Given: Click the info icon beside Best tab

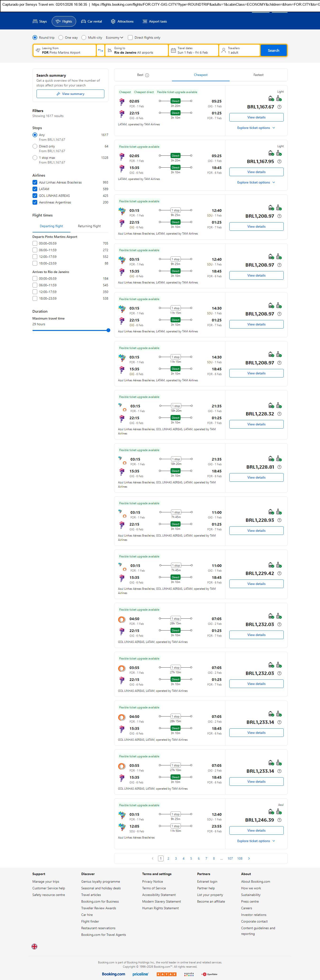Looking at the screenshot, I should [147, 75].
